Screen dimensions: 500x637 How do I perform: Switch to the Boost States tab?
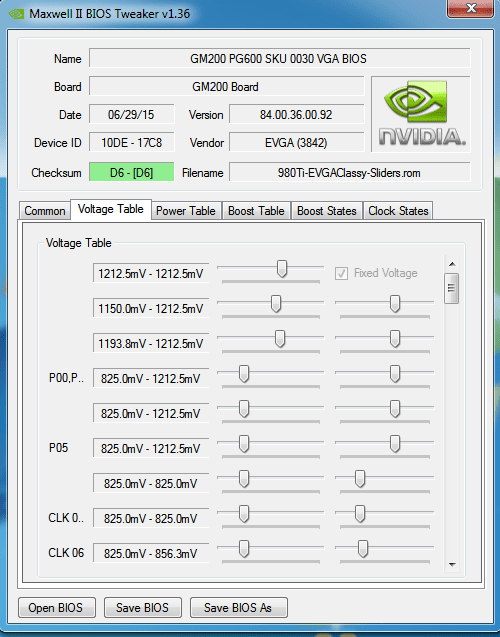pyautogui.click(x=327, y=211)
